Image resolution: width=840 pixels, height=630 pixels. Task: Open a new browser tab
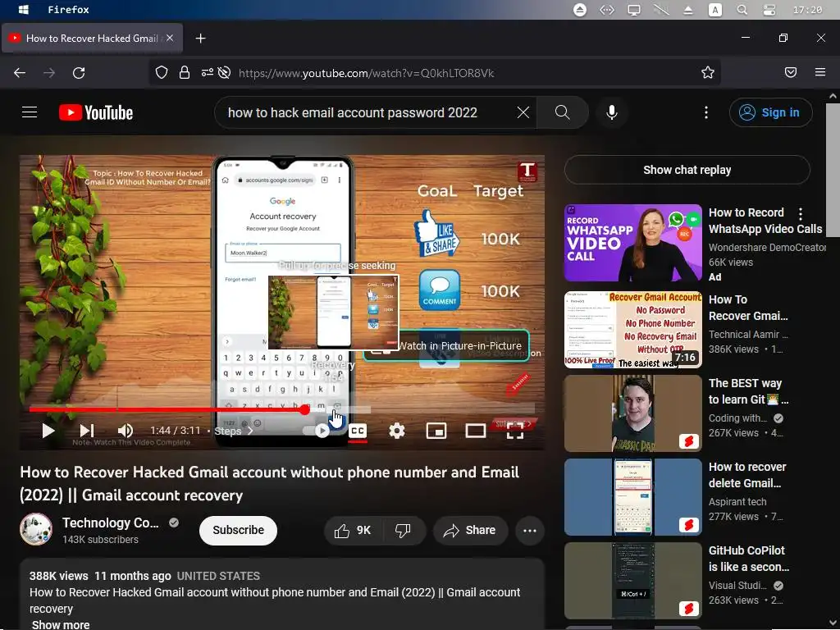coord(200,38)
